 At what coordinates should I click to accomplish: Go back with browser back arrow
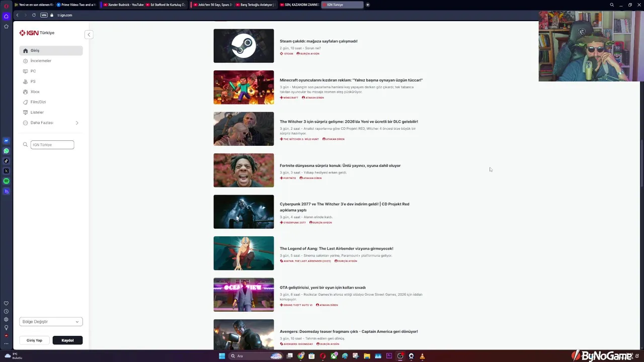17,15
